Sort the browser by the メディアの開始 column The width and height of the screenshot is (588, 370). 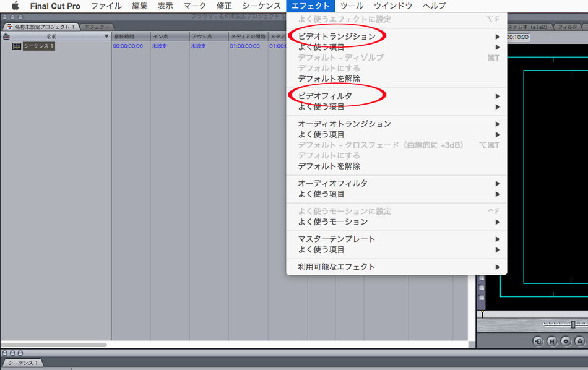coord(248,37)
